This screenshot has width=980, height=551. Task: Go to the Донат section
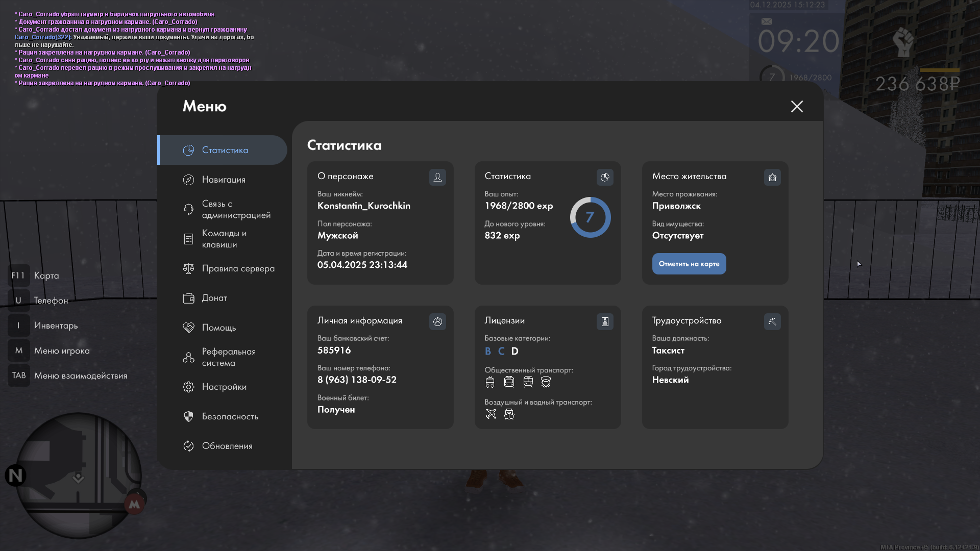point(214,298)
